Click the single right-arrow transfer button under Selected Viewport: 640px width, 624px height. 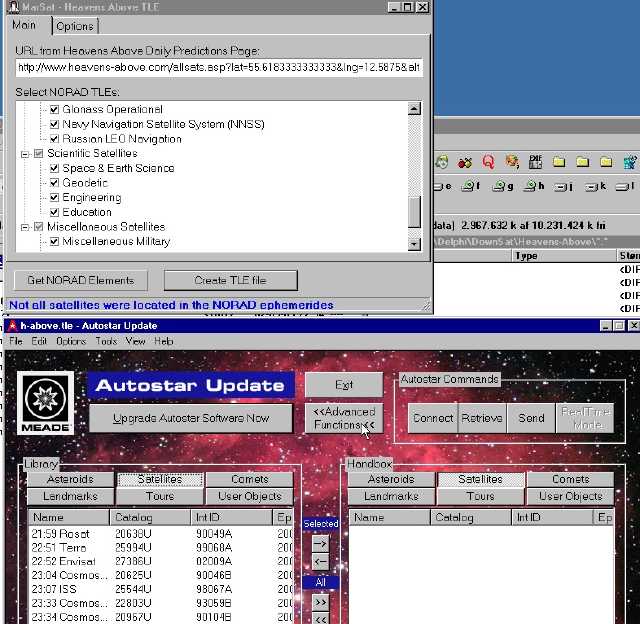click(x=320, y=544)
